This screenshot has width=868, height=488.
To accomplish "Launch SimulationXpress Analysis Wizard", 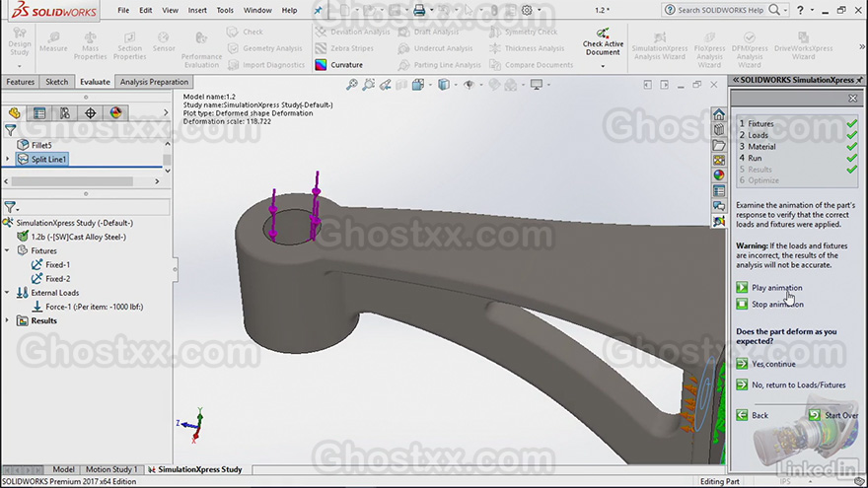I will click(x=660, y=45).
